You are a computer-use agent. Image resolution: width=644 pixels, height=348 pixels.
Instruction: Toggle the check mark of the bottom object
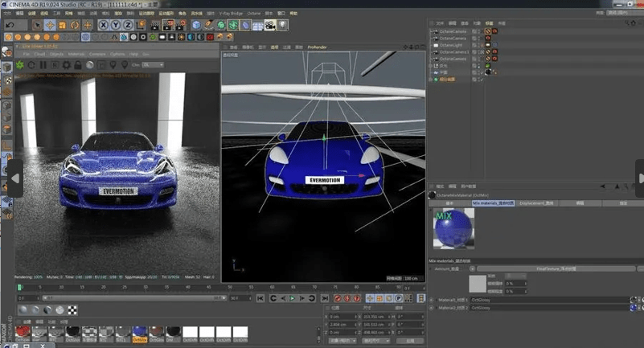pos(482,80)
